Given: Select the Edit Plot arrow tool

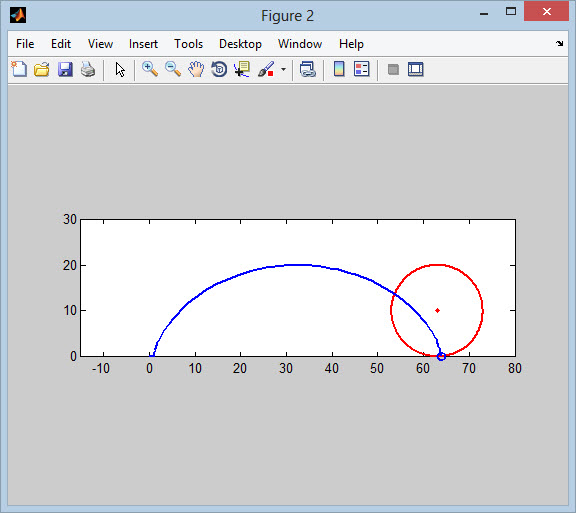Looking at the screenshot, I should [x=120, y=69].
